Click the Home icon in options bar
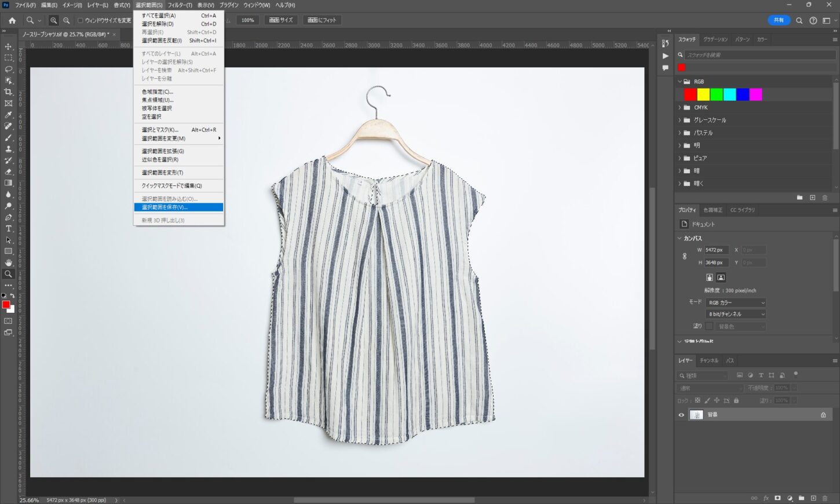840x504 pixels. [12, 20]
